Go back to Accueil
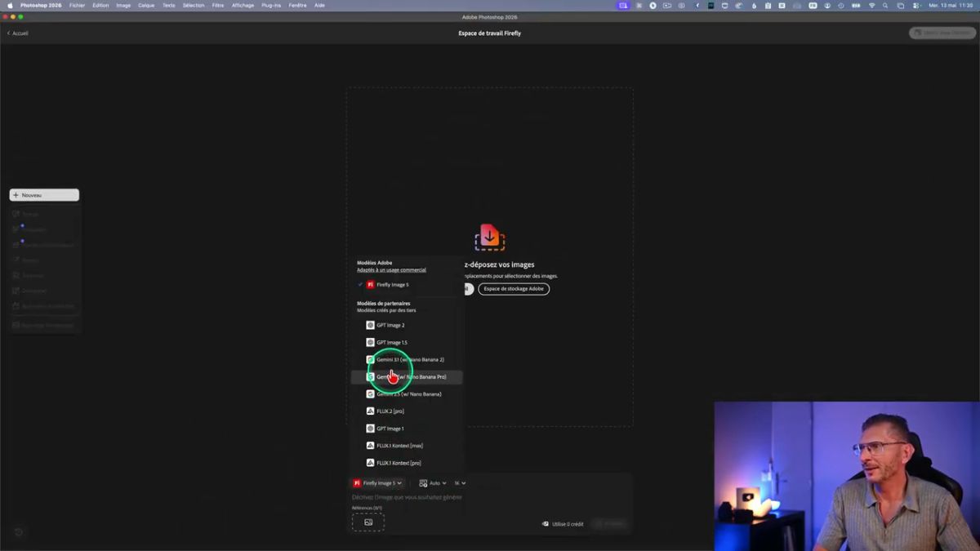 pos(18,33)
